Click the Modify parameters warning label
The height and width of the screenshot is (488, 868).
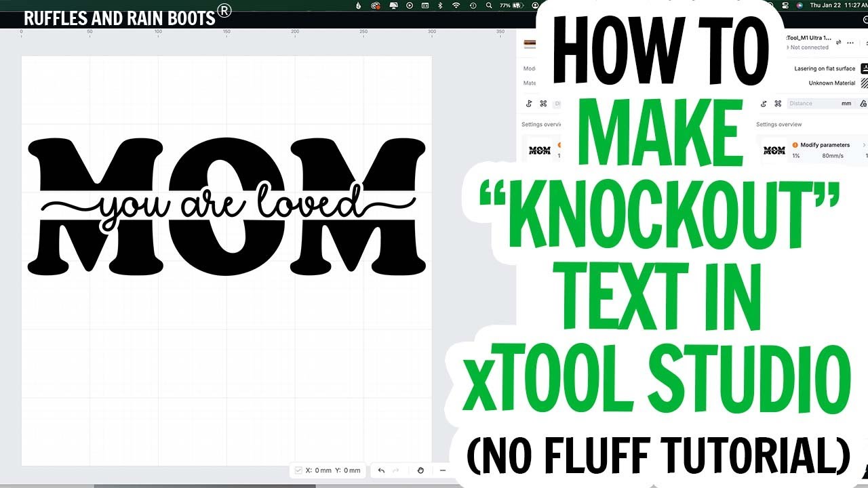pyautogui.click(x=825, y=145)
